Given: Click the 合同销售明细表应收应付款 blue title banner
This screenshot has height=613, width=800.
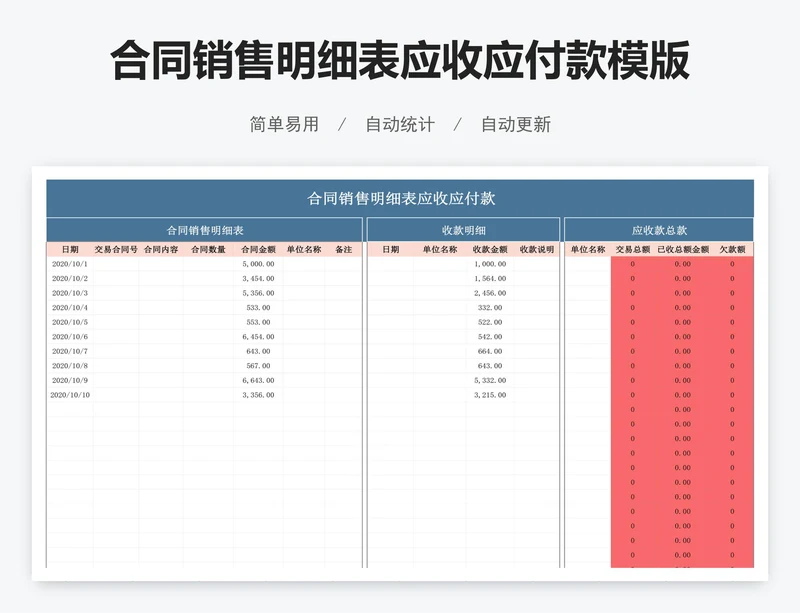Looking at the screenshot, I should click(x=400, y=198).
